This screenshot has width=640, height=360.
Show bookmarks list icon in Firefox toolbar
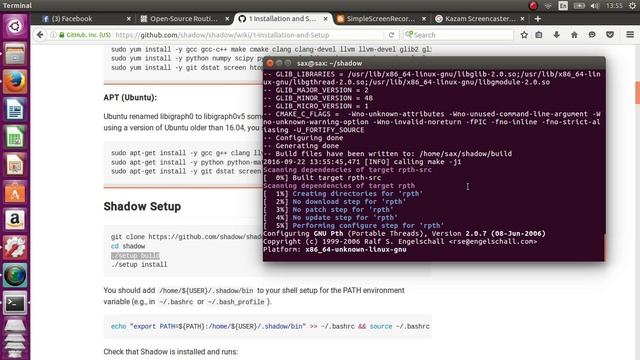click(539, 35)
